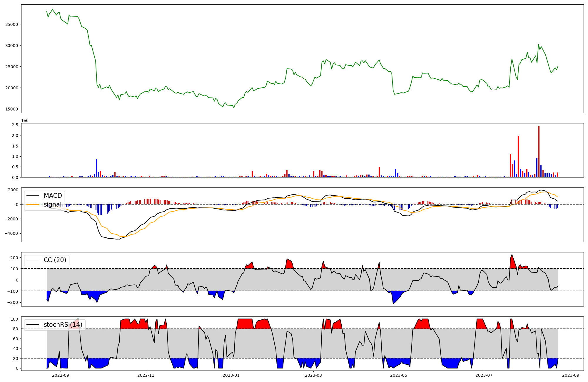This screenshot has width=588, height=382.
Task: Click the 2.5 volume axis tick label
Action: 15,125
